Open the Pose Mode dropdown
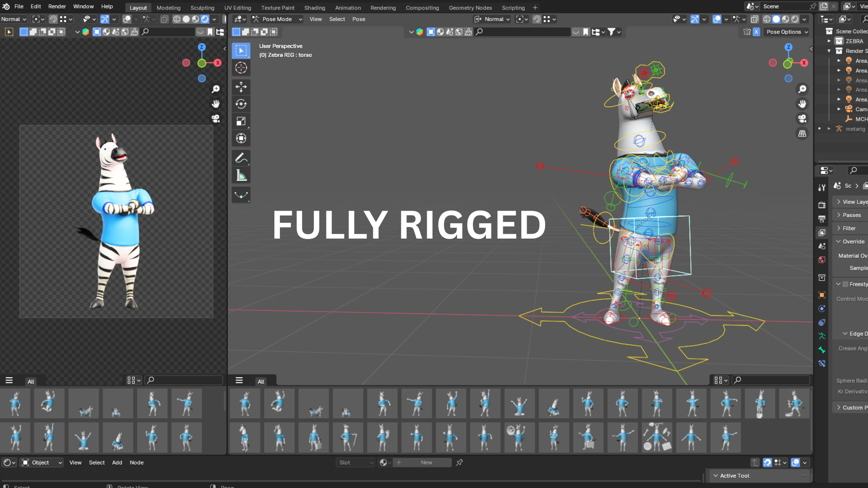Image resolution: width=868 pixels, height=488 pixels. 278,19
